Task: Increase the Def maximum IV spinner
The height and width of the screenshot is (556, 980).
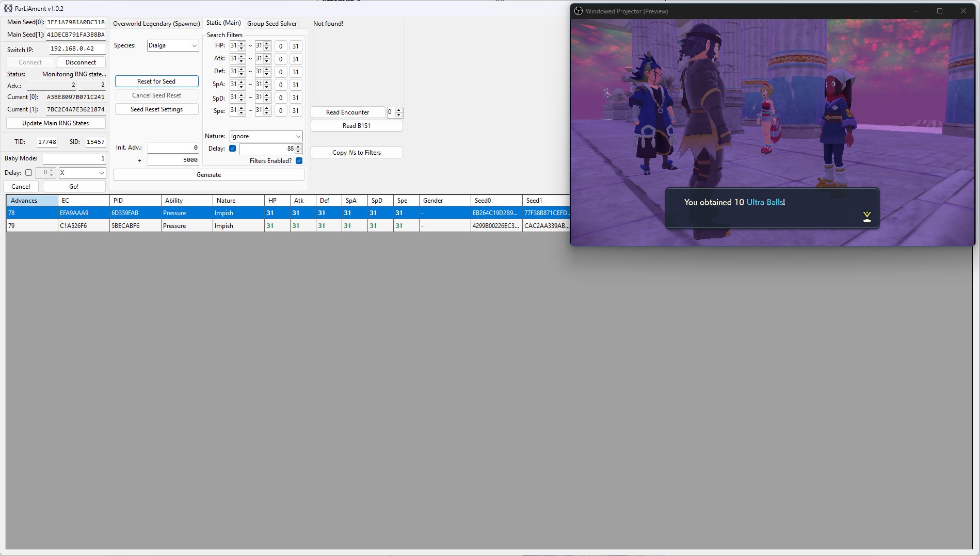Action: click(267, 70)
